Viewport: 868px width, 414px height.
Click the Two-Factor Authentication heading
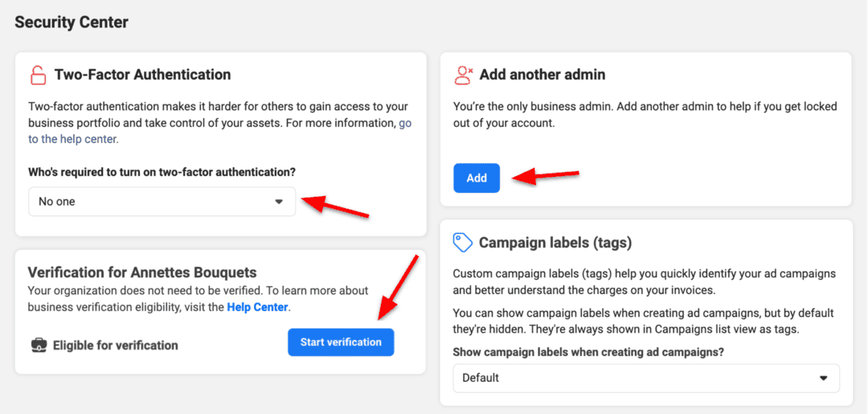click(142, 75)
